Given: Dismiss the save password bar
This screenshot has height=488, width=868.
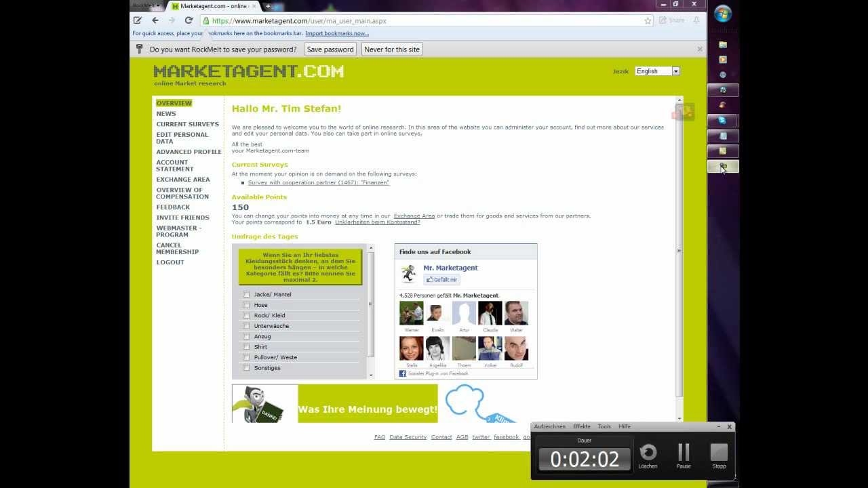Looking at the screenshot, I should [x=700, y=49].
